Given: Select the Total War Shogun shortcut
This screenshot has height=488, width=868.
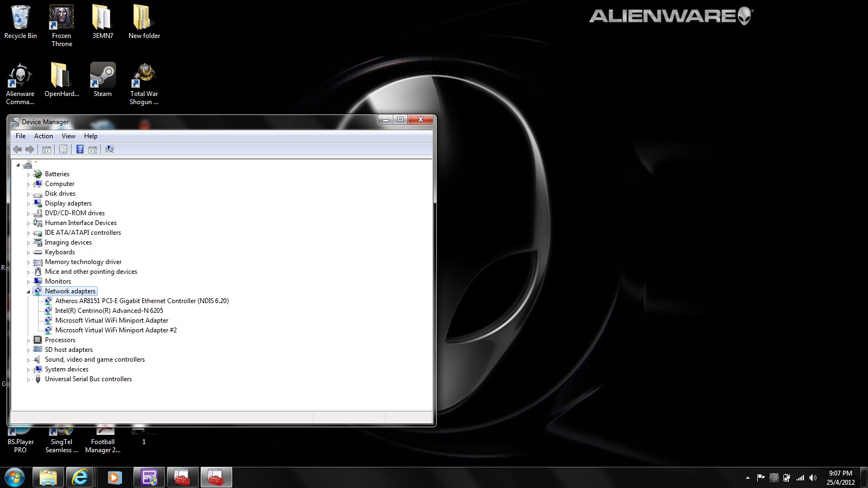Looking at the screenshot, I should [144, 84].
